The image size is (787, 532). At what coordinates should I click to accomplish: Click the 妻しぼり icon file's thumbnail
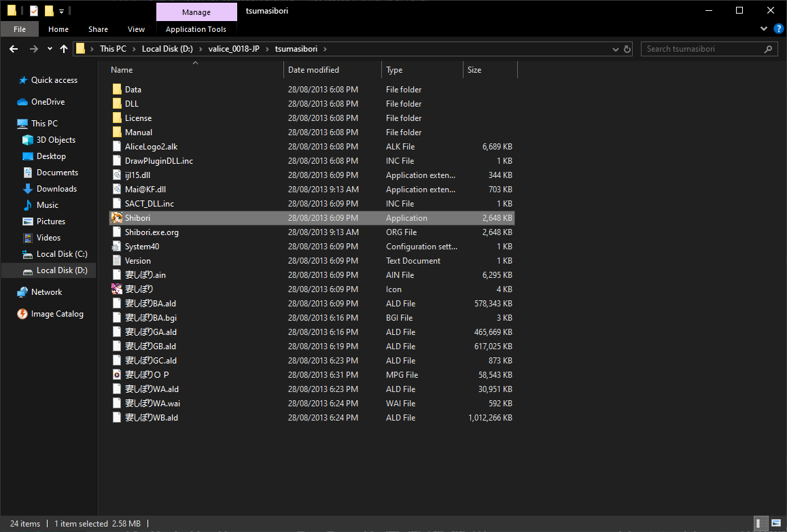point(116,289)
